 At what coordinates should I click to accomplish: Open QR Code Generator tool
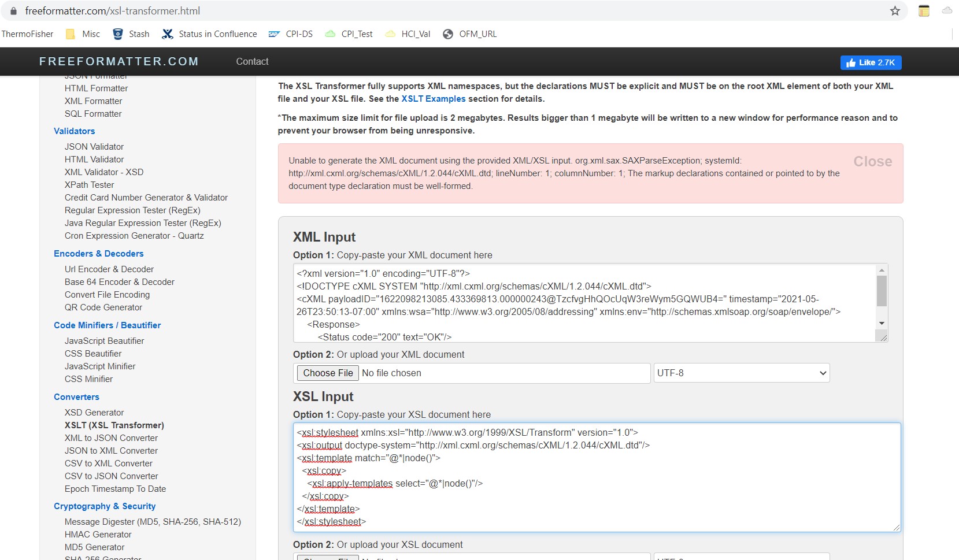coord(103,307)
